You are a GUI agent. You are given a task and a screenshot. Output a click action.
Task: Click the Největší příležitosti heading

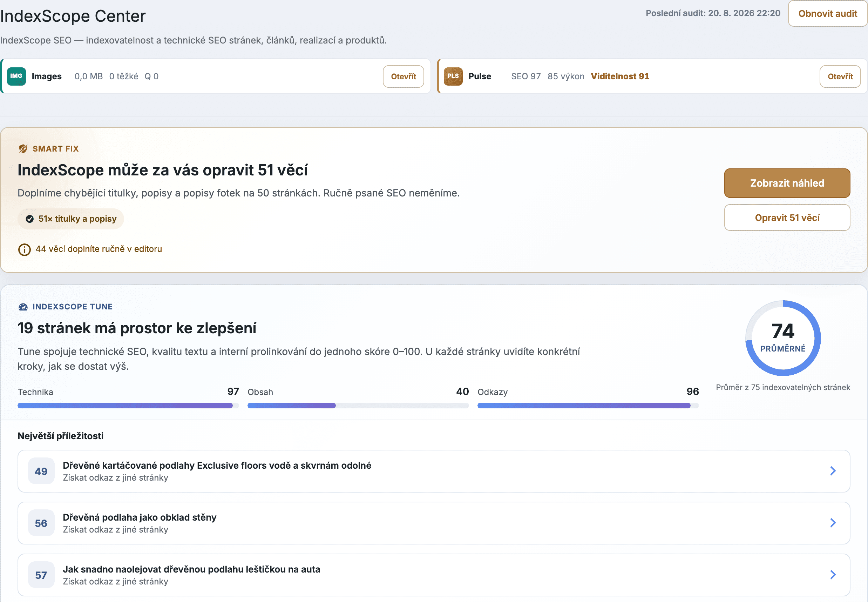(60, 436)
